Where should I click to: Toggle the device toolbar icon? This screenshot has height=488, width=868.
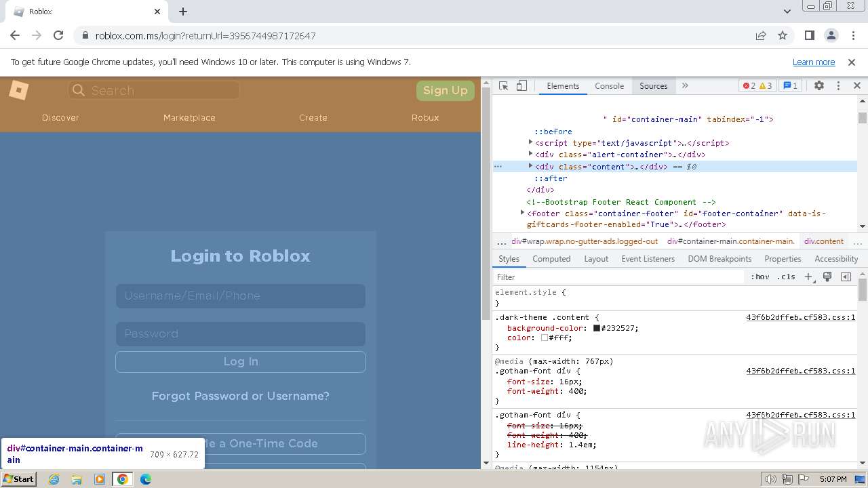(x=521, y=86)
